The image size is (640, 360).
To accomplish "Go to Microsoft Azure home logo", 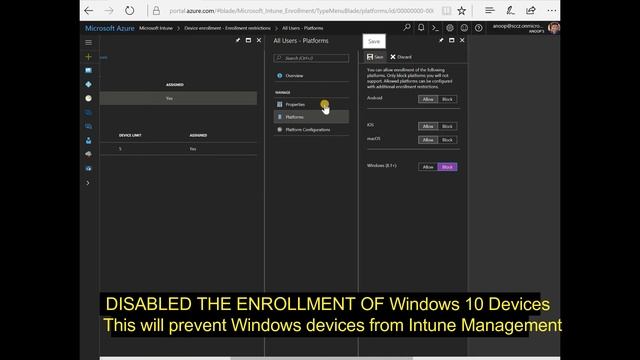I will pyautogui.click(x=109, y=28).
